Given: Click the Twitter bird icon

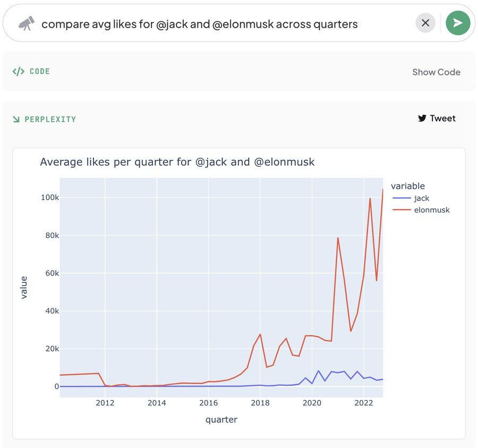Looking at the screenshot, I should tap(422, 118).
